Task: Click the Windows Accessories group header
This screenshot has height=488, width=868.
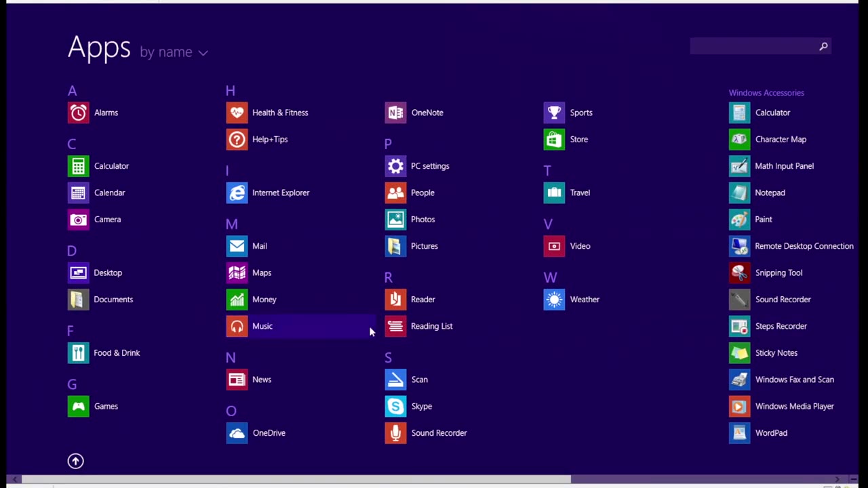Action: pos(766,93)
